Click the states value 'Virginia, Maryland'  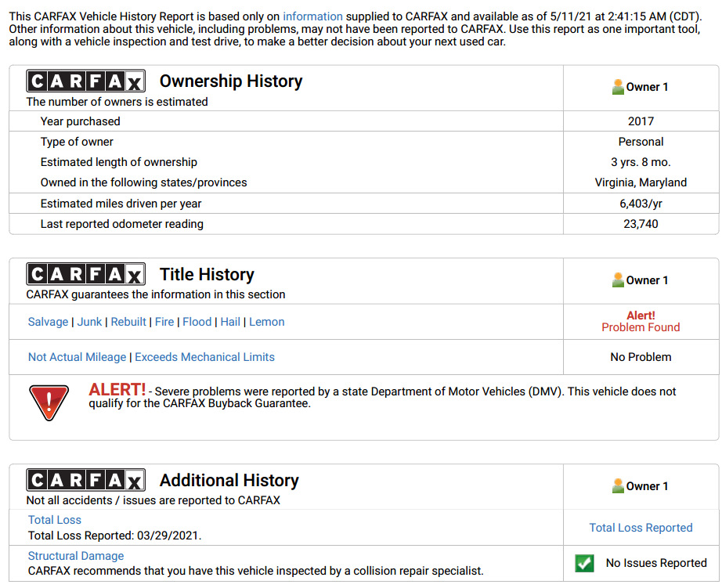click(x=641, y=182)
